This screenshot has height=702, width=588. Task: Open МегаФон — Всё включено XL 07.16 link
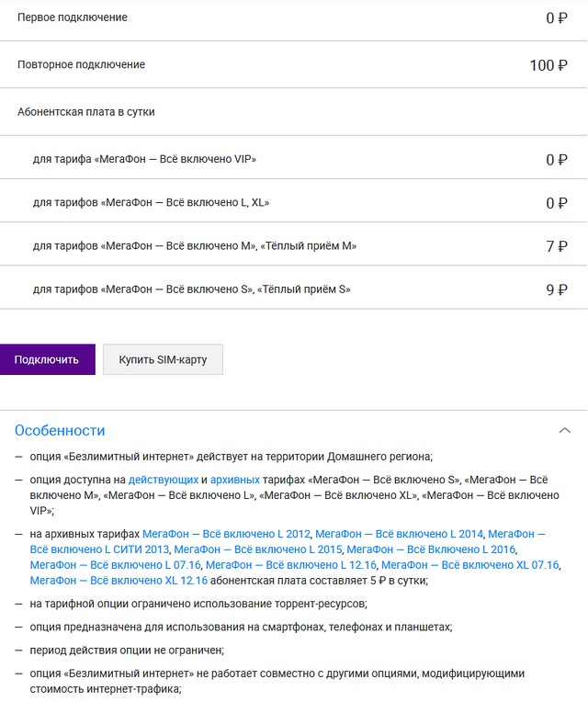[470, 565]
